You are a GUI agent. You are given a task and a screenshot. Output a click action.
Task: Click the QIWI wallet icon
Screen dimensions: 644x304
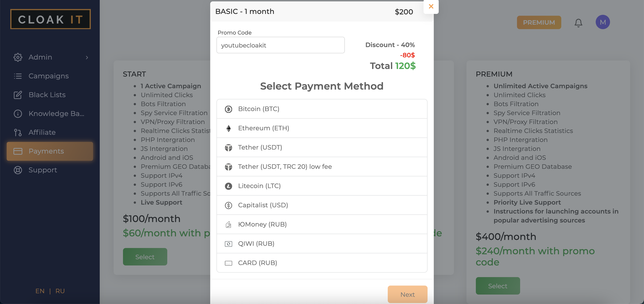(x=229, y=244)
